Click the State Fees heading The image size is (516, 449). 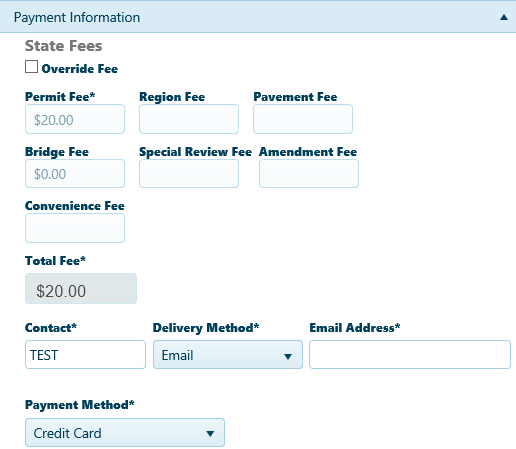[x=63, y=46]
